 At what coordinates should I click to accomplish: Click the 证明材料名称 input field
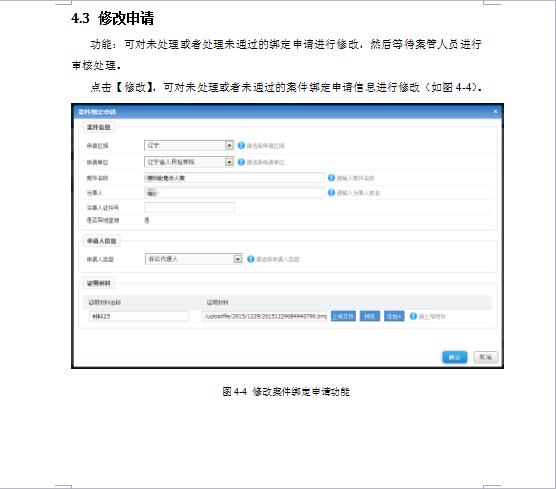tap(139, 316)
